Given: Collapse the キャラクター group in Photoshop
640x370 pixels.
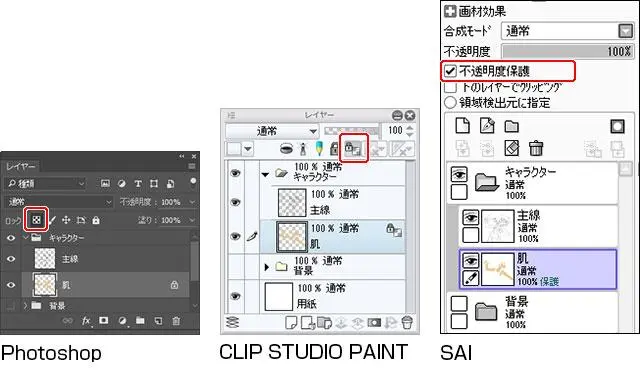Looking at the screenshot, I should [x=26, y=237].
